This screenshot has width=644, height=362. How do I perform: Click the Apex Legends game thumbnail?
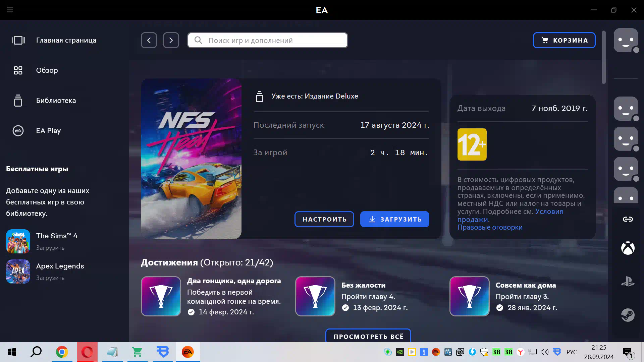pos(18,271)
